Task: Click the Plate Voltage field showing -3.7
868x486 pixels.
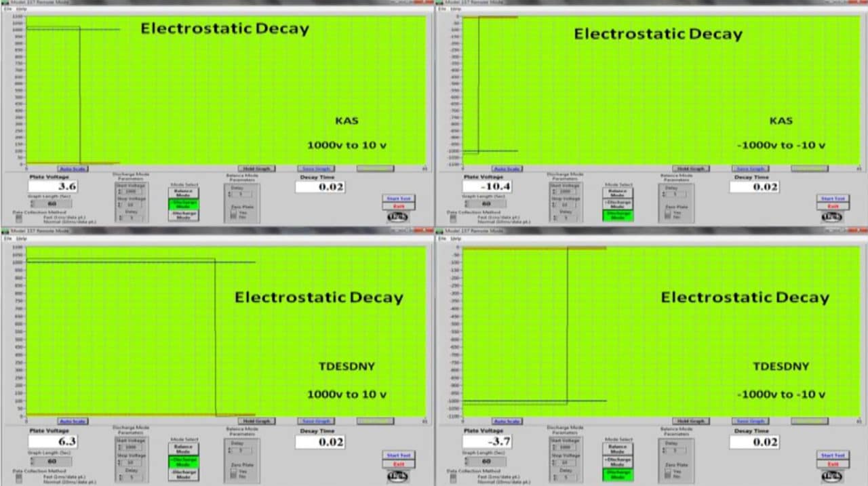Action: point(488,442)
